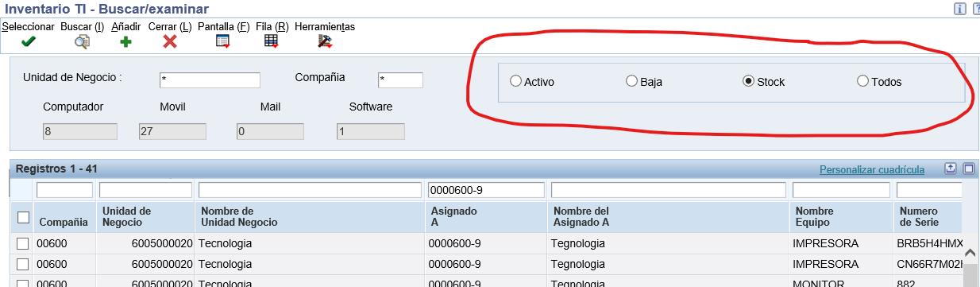Click the Movil count field showing 27
The height and width of the screenshot is (287, 980).
[172, 132]
